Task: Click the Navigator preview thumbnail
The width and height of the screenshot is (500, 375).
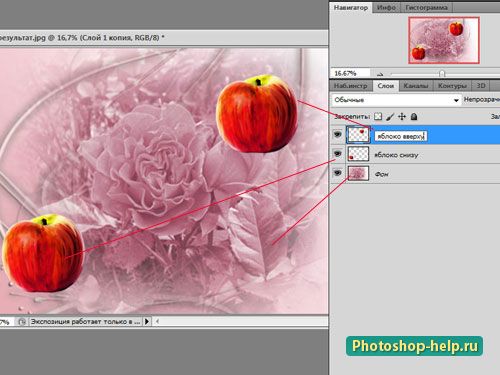Action: point(444,40)
